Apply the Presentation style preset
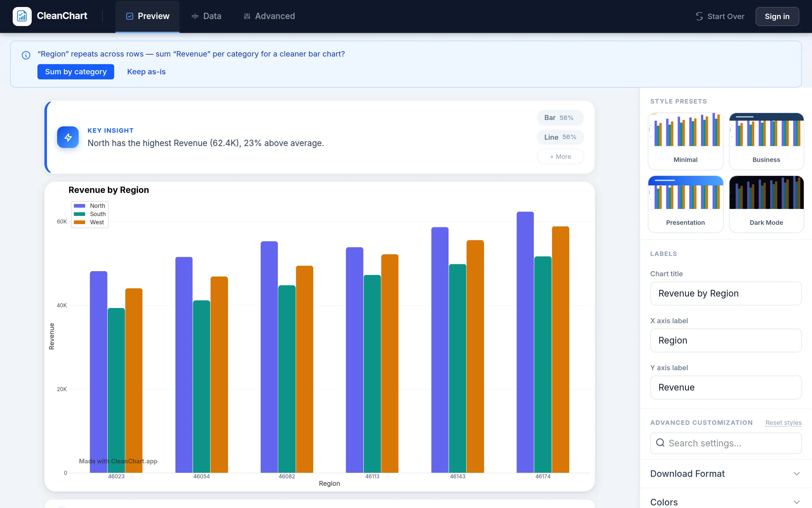Screen dimensions: 812x508 pyautogui.click(x=685, y=204)
